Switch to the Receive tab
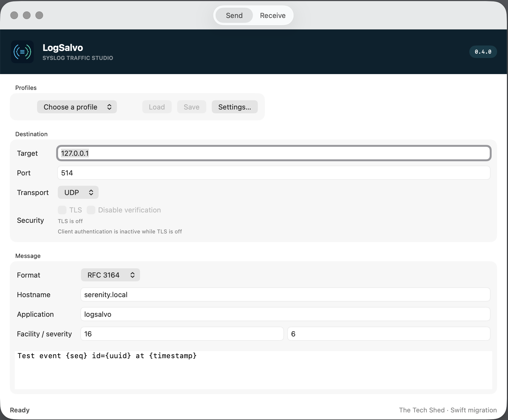Viewport: 508px width, 420px height. point(273,16)
